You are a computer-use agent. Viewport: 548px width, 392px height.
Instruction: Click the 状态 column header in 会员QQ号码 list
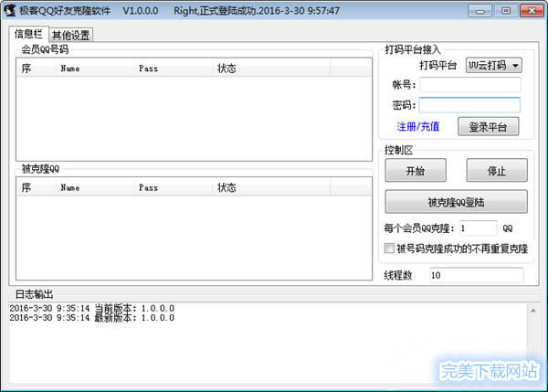click(271, 69)
